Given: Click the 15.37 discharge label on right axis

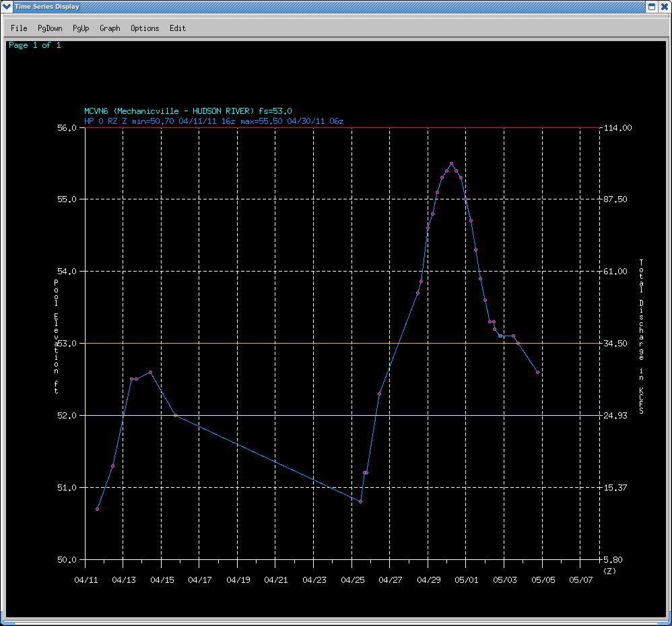Looking at the screenshot, I should coord(615,487).
